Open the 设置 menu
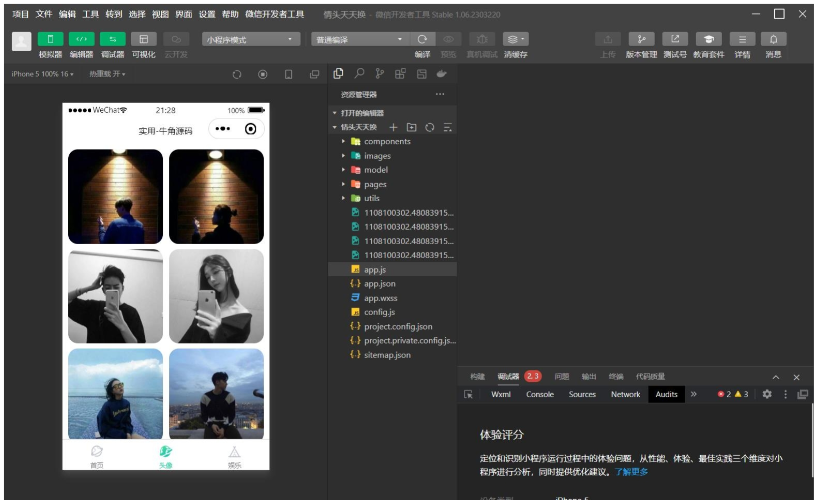The image size is (814, 500). pyautogui.click(x=206, y=14)
